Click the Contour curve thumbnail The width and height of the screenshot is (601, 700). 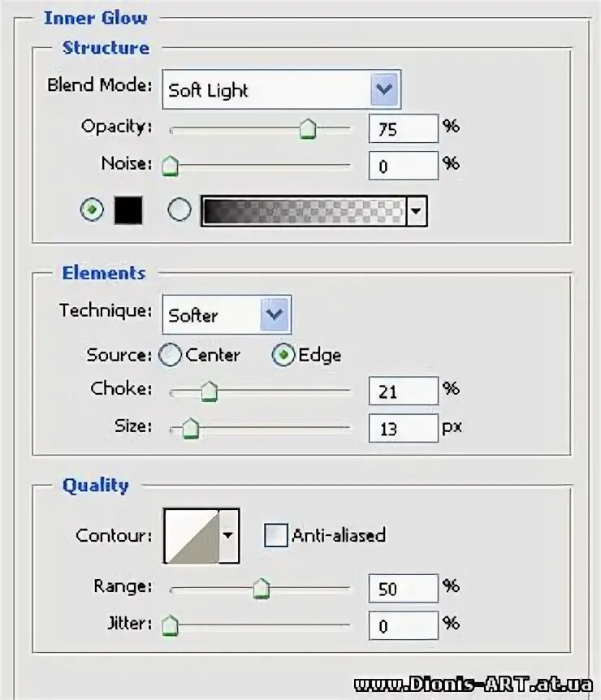coord(192,536)
